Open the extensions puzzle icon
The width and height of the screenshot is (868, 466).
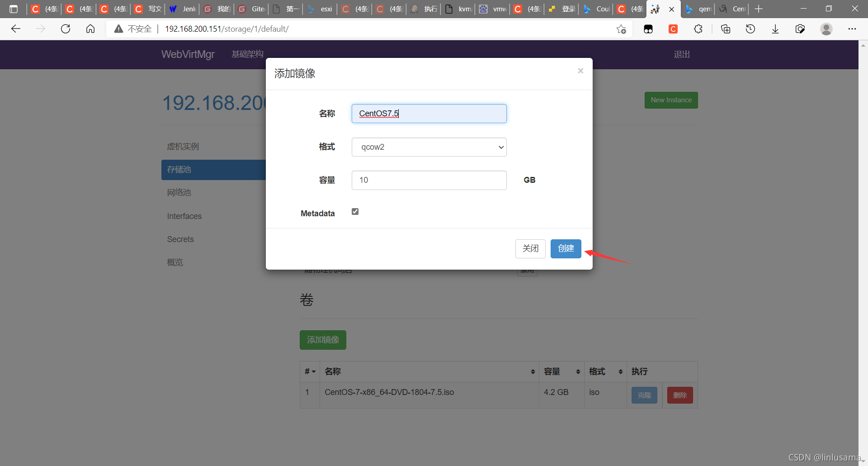698,29
